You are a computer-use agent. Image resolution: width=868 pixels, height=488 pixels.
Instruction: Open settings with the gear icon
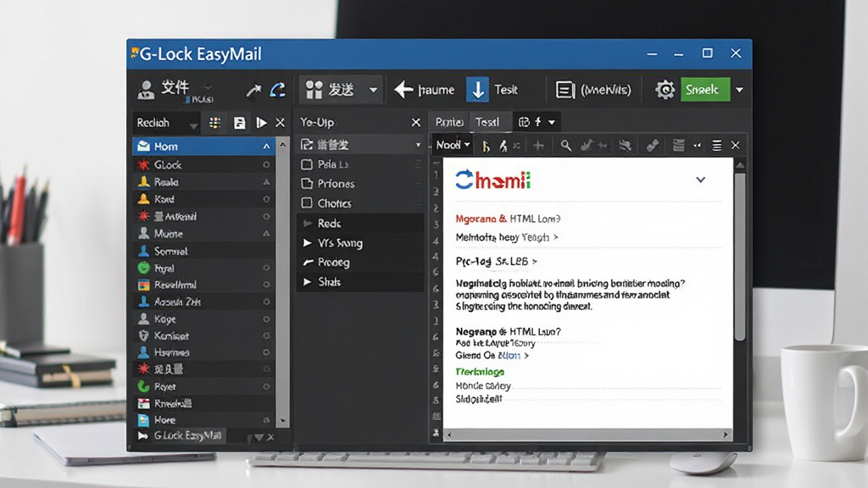pos(665,89)
